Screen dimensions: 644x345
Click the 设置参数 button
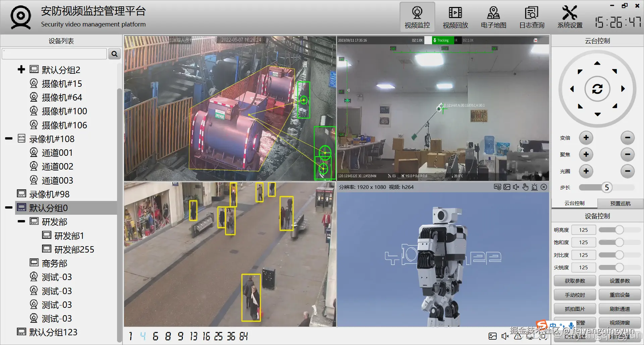620,281
